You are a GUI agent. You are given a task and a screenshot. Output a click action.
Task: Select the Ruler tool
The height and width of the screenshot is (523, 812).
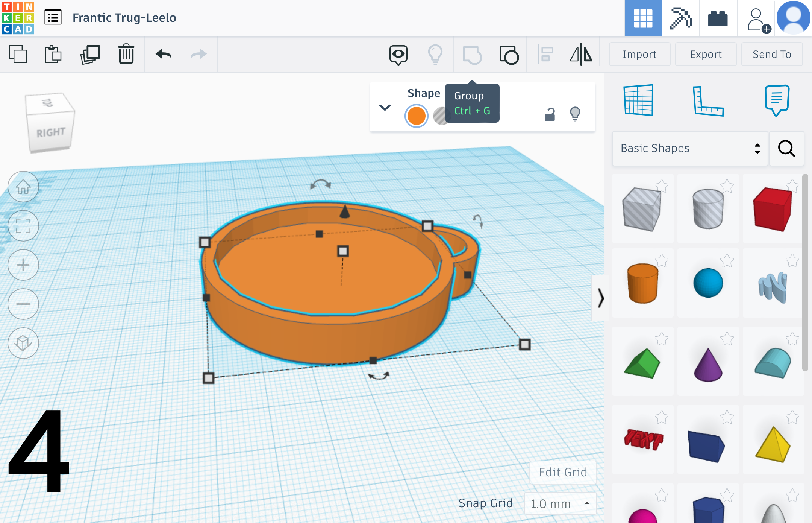point(708,100)
